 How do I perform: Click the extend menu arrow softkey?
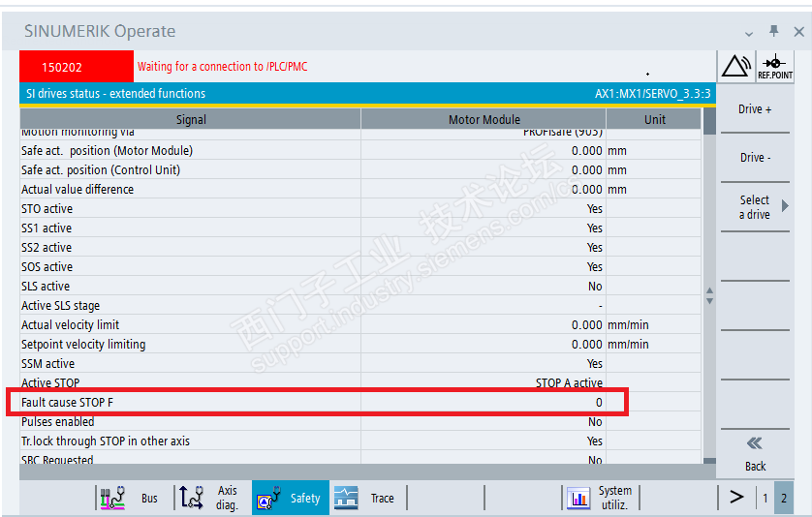pos(736,498)
